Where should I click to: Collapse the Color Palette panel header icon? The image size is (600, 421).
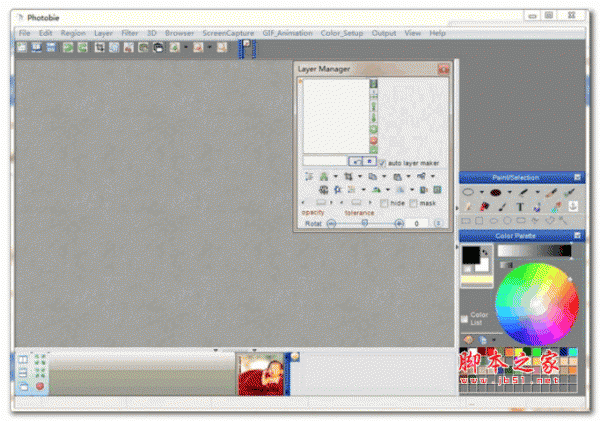pos(577,235)
